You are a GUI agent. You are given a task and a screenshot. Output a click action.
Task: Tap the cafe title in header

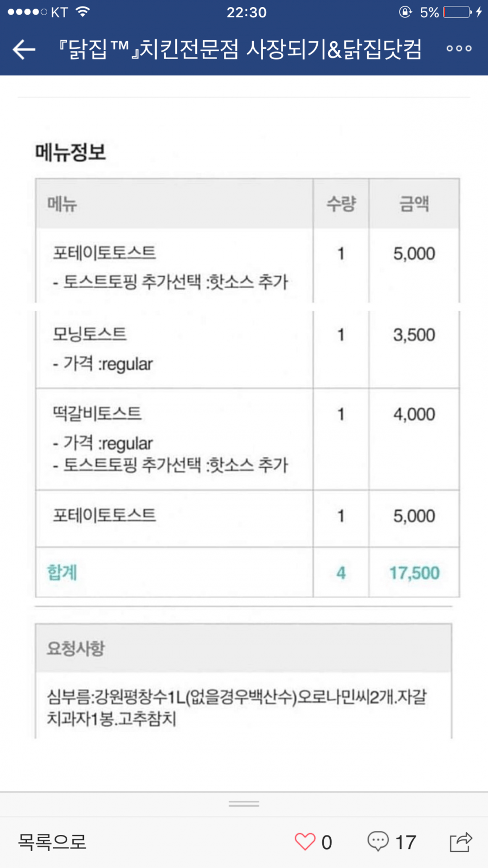240,49
